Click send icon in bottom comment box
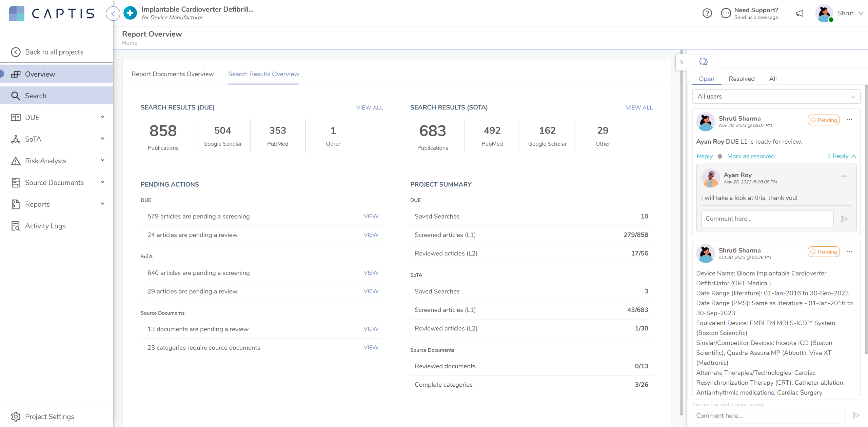 pyautogui.click(x=856, y=415)
